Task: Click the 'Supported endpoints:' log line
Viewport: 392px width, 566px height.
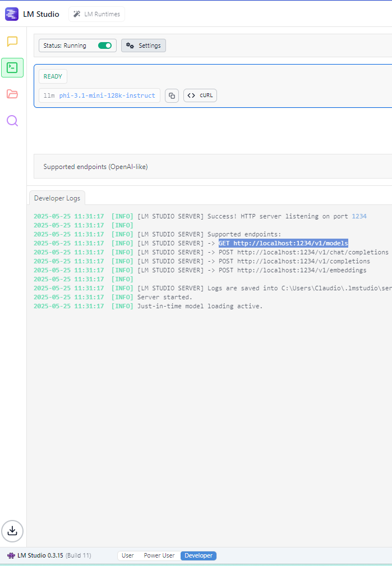Action: (157, 234)
